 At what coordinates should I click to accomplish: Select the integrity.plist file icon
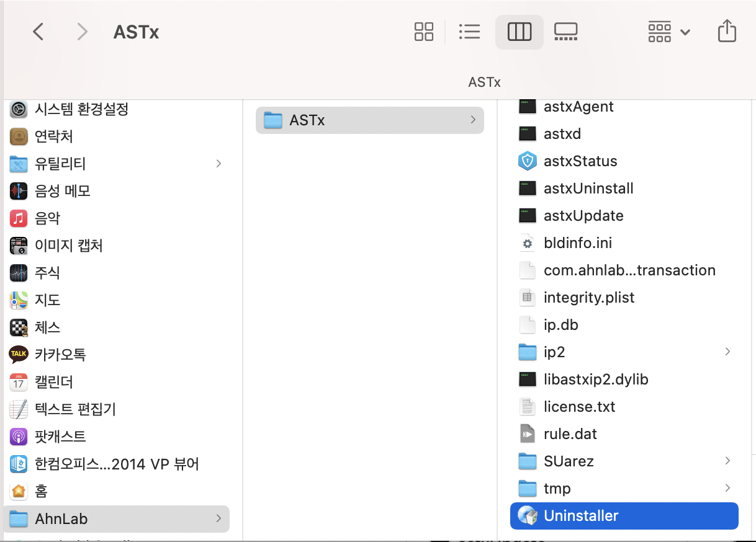tap(527, 298)
